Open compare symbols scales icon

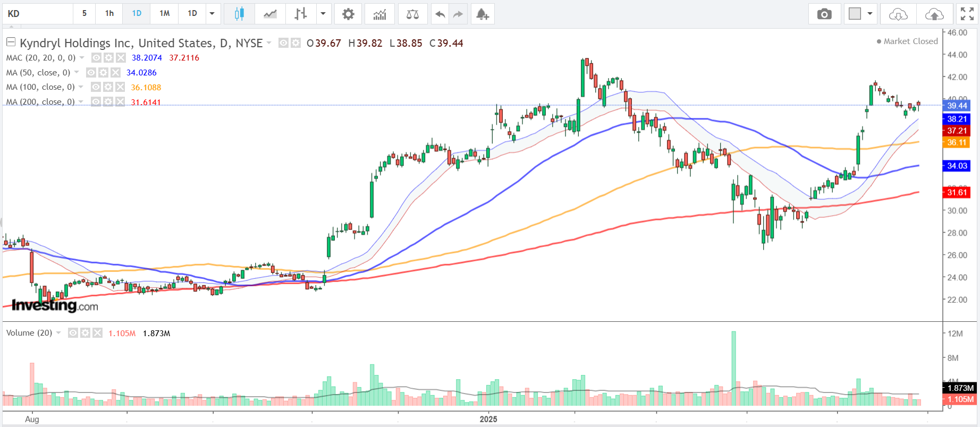[412, 14]
